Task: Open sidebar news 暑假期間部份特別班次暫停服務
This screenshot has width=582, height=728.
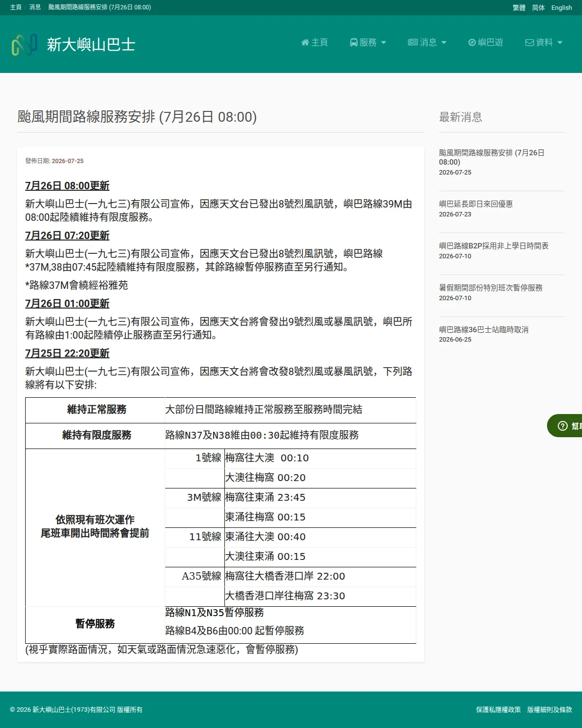Action: click(x=491, y=288)
